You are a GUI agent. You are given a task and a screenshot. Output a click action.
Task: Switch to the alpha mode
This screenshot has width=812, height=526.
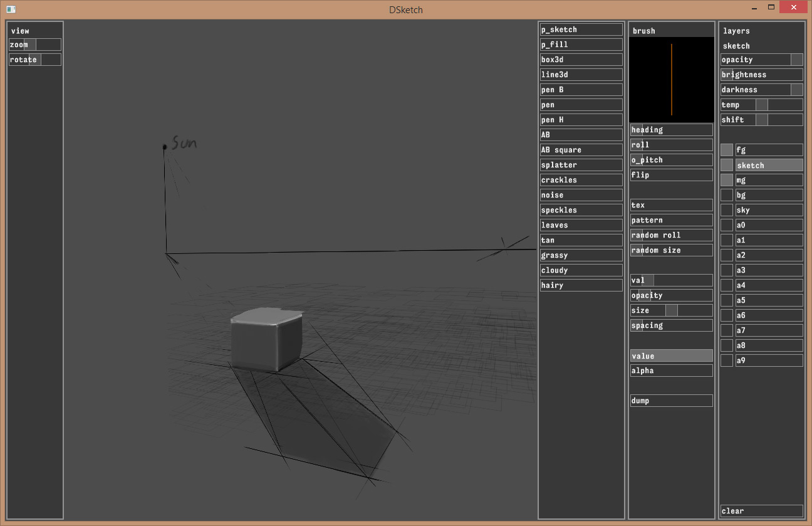(671, 371)
